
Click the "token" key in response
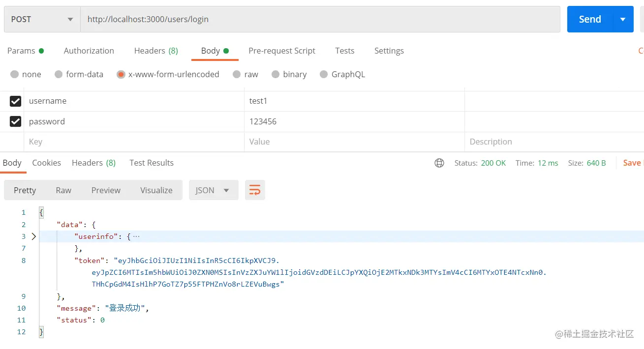coord(89,261)
